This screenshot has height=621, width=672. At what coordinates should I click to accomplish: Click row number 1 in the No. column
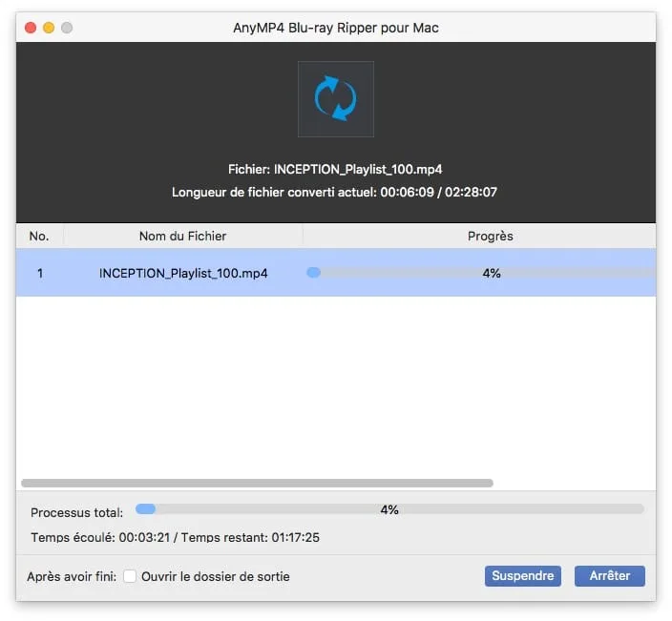click(40, 273)
